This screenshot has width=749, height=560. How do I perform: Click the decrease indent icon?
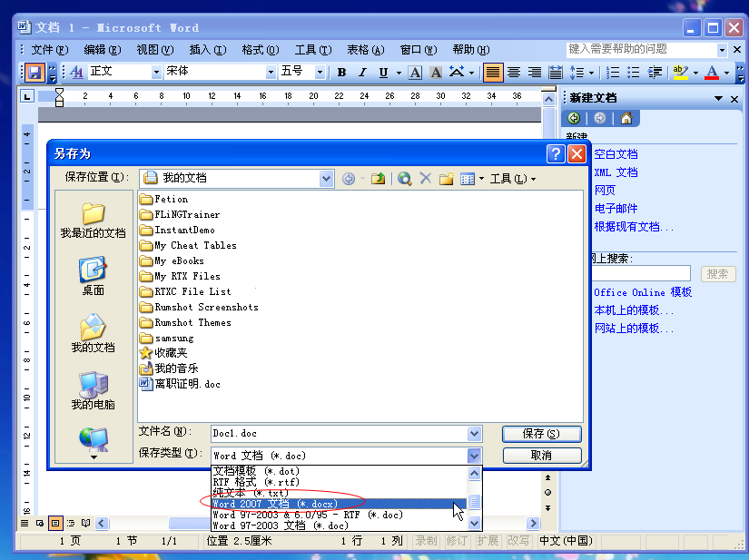click(x=655, y=73)
